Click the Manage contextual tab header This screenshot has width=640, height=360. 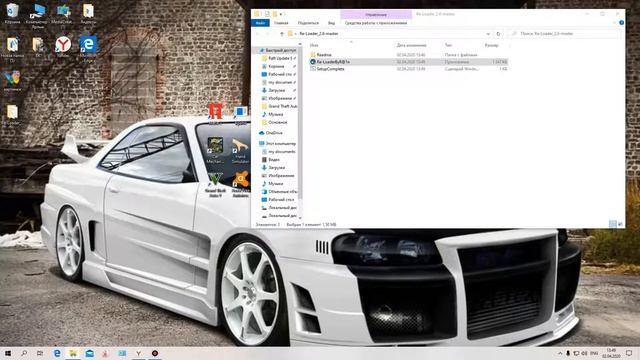pyautogui.click(x=376, y=15)
